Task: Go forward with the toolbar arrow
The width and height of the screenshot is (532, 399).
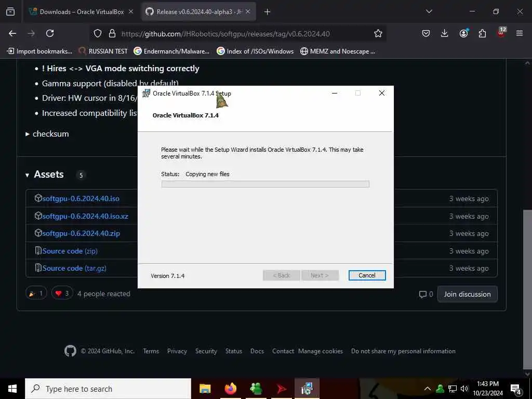Action: click(x=31, y=33)
